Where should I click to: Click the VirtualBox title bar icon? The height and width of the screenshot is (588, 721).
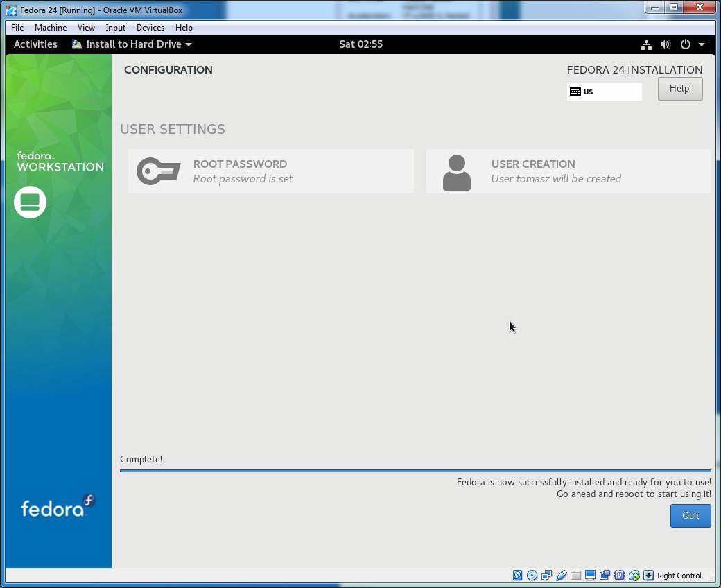coord(12,10)
